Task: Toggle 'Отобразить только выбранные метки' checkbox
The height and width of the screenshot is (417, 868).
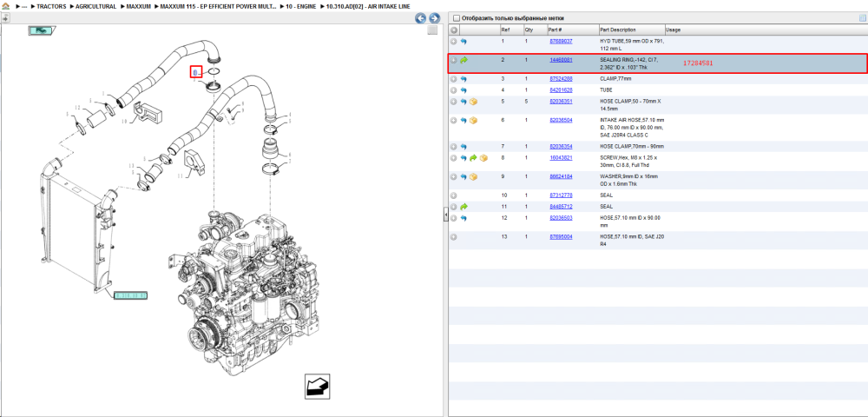Action: (x=457, y=17)
